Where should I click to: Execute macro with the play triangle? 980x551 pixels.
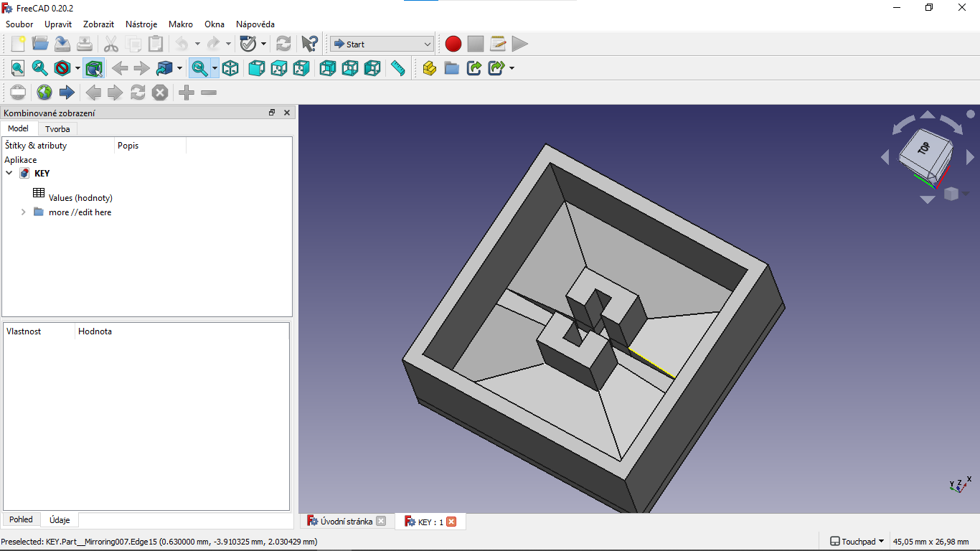tap(520, 44)
